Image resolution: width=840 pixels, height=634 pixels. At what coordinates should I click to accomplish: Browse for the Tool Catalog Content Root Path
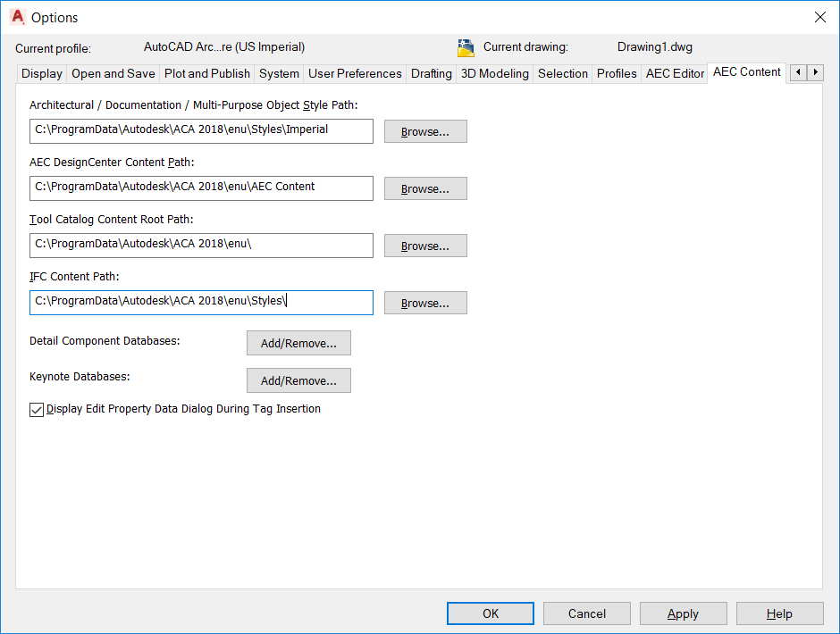(424, 245)
